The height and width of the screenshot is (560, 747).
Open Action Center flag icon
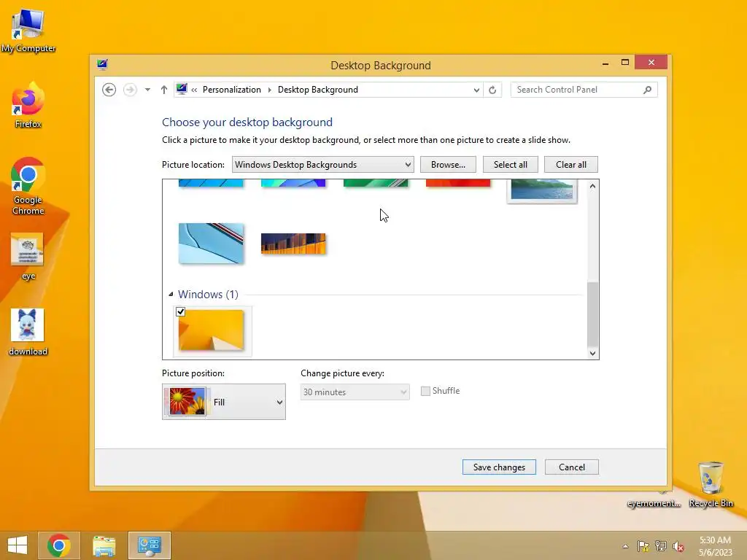point(643,546)
